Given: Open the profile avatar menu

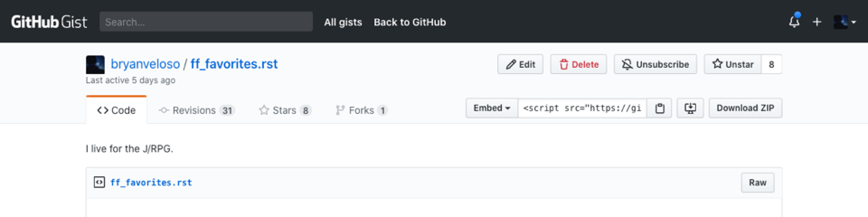Looking at the screenshot, I should tap(844, 22).
